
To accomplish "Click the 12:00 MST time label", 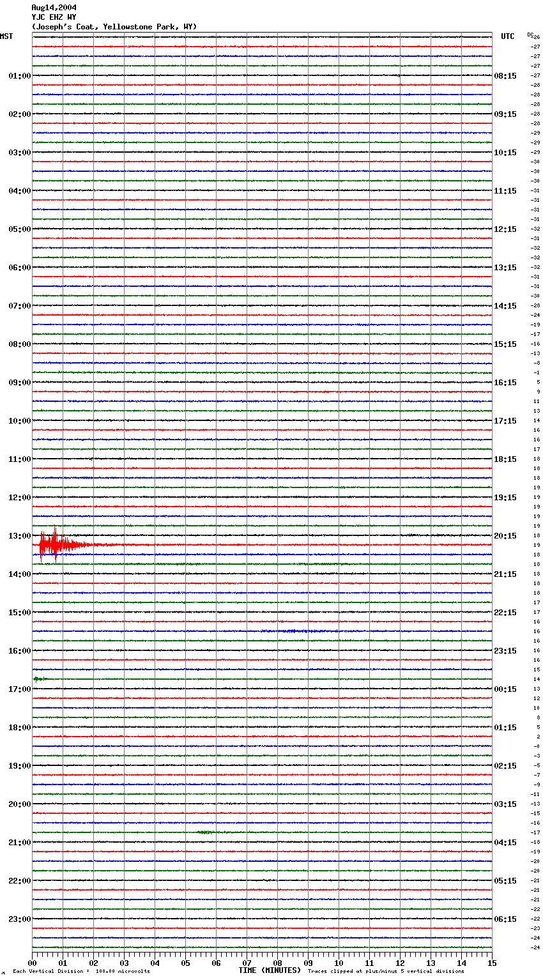I will [20, 498].
